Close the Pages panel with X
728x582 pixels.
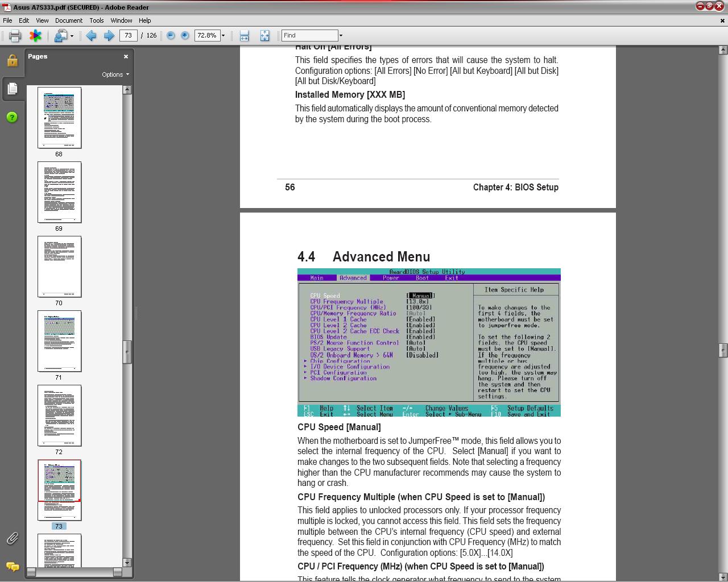126,56
